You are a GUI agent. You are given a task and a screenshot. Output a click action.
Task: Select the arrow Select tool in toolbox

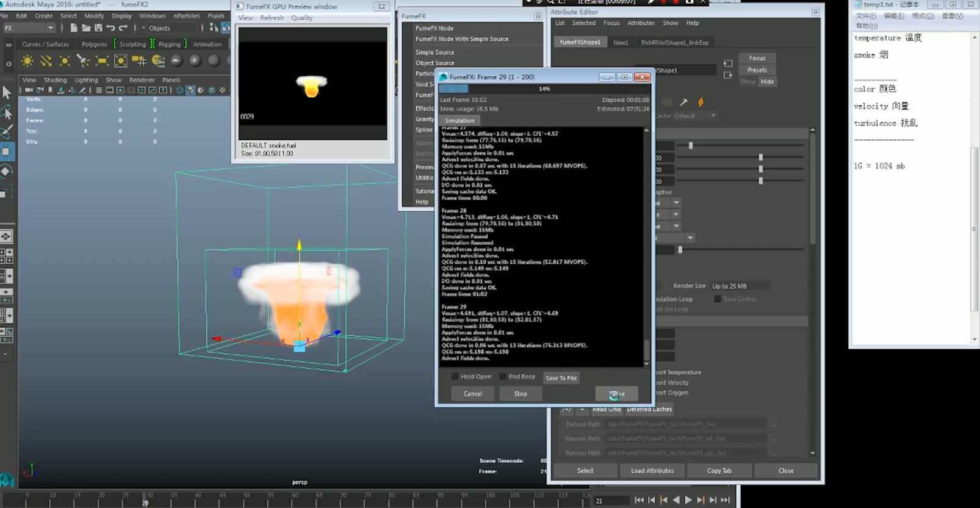pos(7,93)
